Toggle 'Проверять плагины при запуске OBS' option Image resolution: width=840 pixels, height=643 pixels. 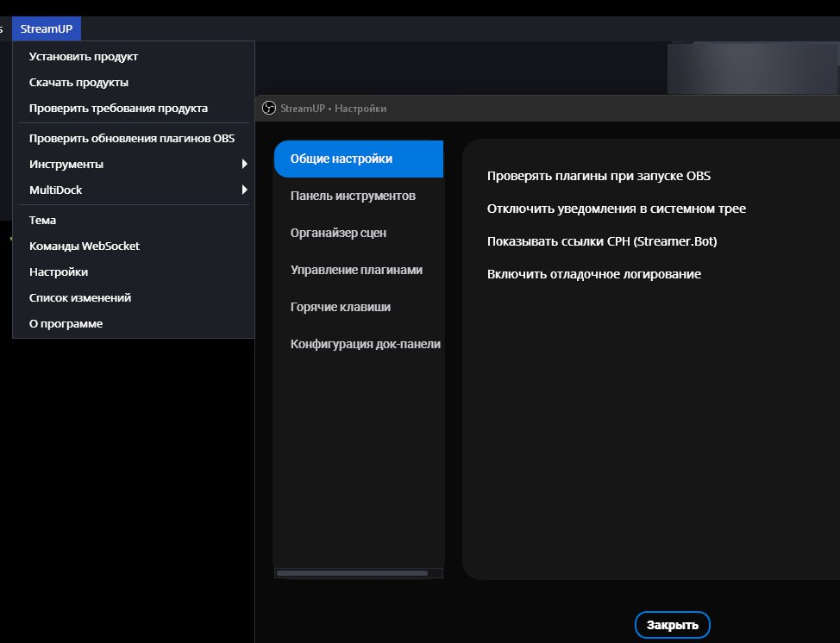pos(599,176)
